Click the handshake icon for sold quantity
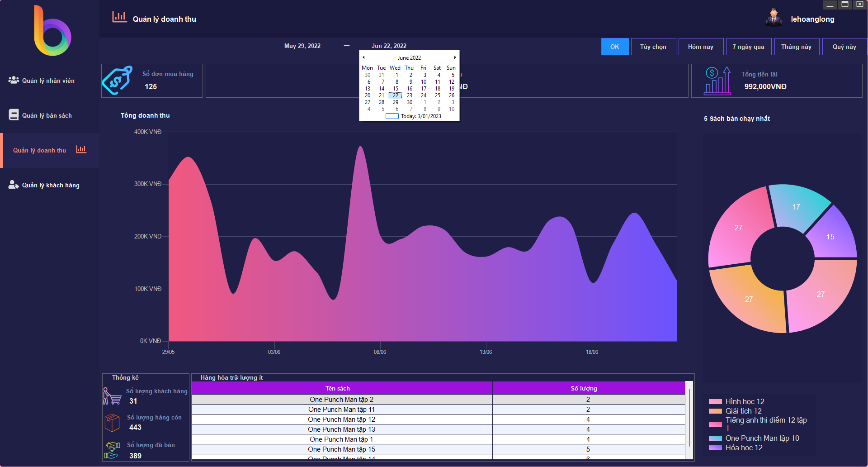The height and width of the screenshot is (467, 868). (x=112, y=450)
